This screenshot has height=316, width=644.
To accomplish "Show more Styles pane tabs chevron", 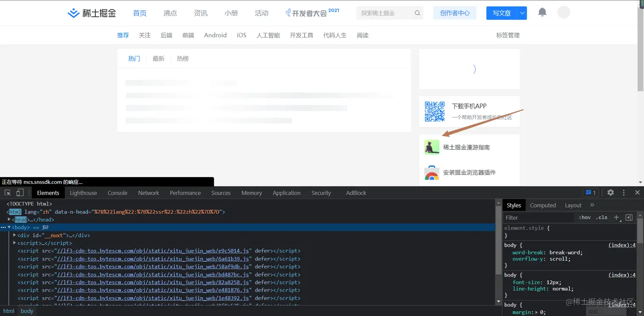I will (x=592, y=205).
